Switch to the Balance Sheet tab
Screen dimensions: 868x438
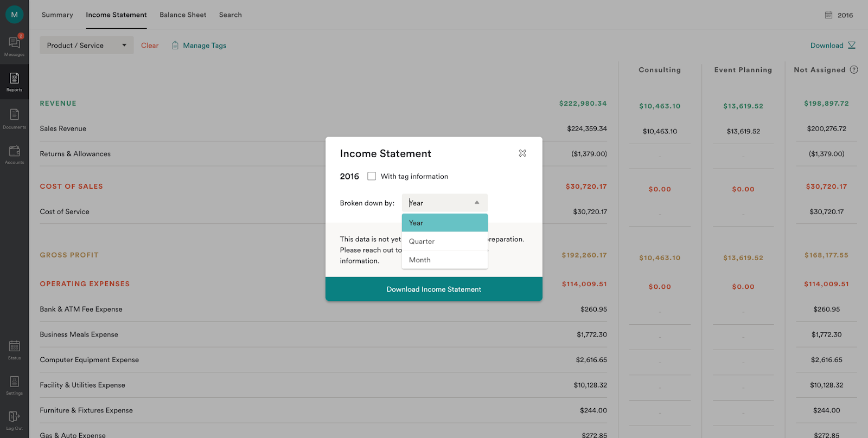pyautogui.click(x=183, y=15)
